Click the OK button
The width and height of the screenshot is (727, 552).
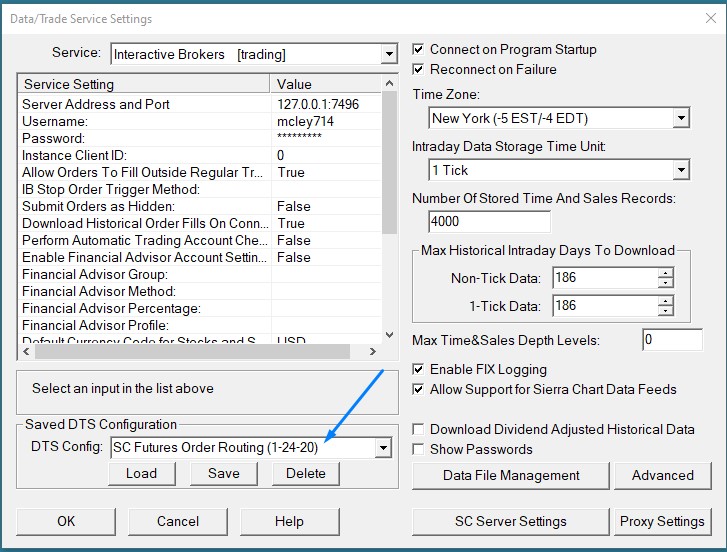66,521
